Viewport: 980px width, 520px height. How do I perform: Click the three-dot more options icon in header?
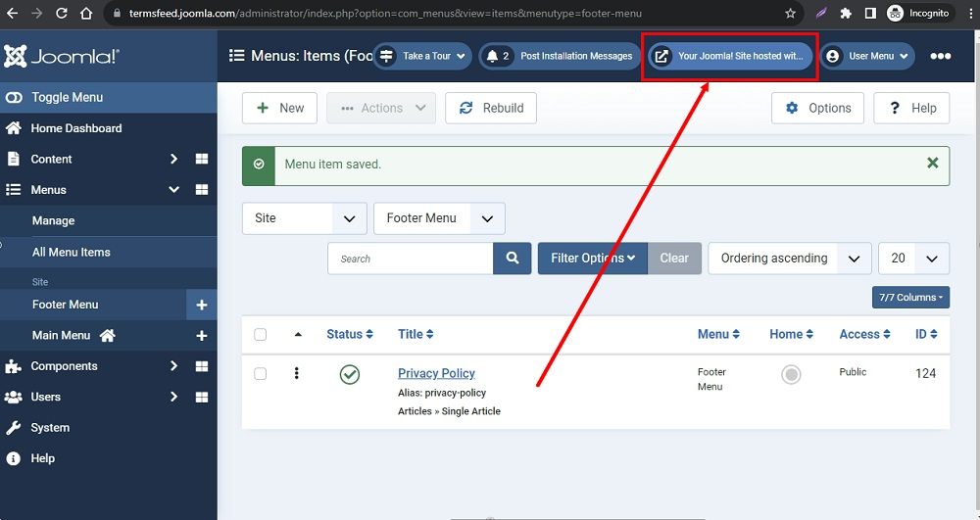pos(941,56)
